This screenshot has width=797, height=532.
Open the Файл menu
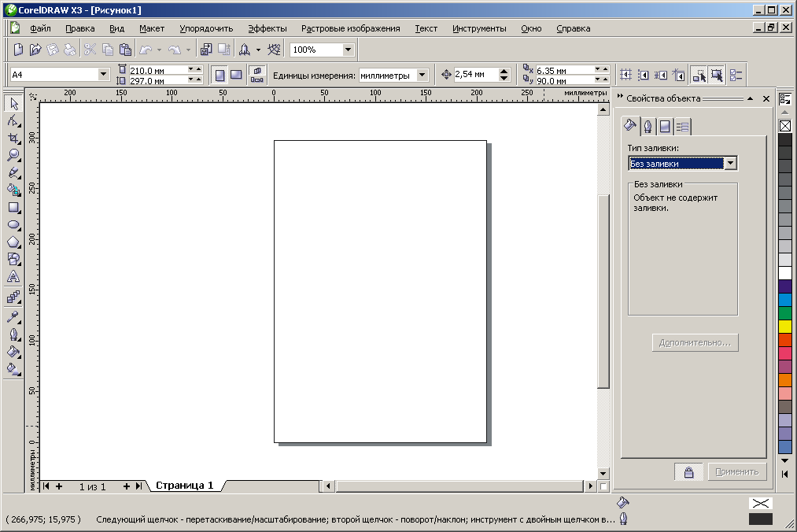pyautogui.click(x=40, y=28)
